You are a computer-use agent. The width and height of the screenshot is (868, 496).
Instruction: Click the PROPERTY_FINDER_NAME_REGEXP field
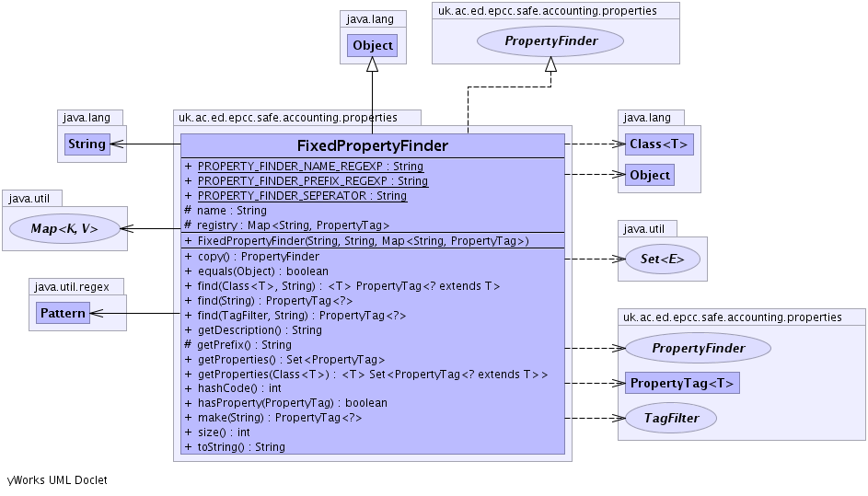pyautogui.click(x=310, y=167)
